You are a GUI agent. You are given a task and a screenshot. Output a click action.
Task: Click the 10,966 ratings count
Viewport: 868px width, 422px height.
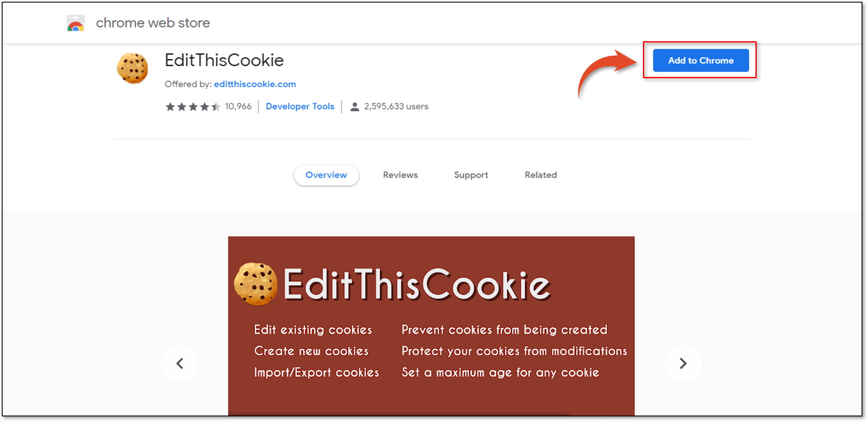(238, 107)
